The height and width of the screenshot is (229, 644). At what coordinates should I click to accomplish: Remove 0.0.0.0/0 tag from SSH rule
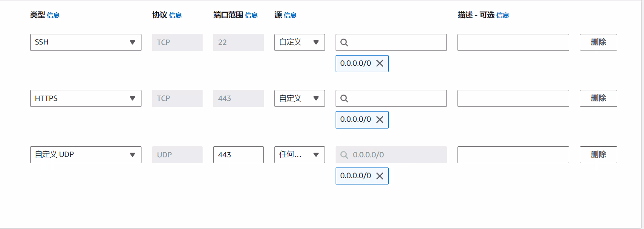click(380, 64)
